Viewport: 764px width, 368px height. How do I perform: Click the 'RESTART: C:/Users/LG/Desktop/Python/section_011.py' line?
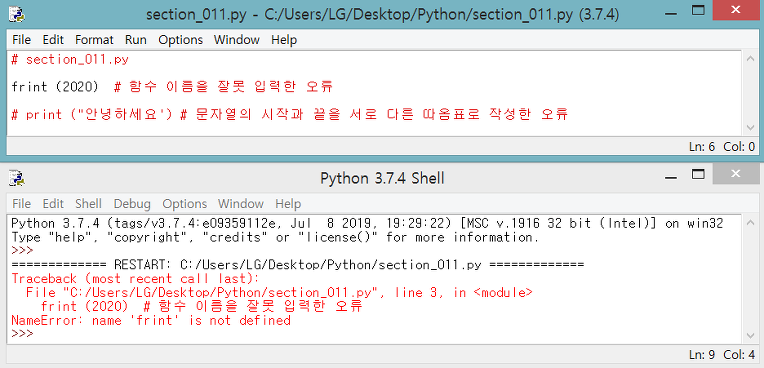tap(297, 265)
